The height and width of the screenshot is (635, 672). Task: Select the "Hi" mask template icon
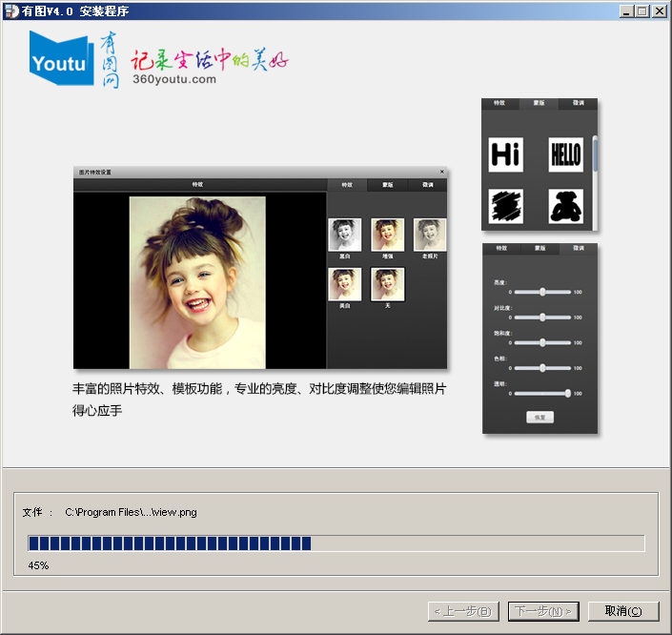pyautogui.click(x=505, y=154)
